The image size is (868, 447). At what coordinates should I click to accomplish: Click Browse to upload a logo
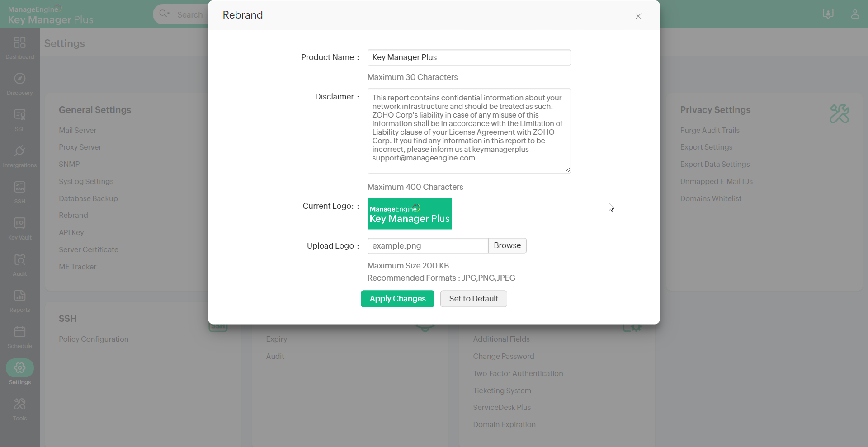[507, 245]
